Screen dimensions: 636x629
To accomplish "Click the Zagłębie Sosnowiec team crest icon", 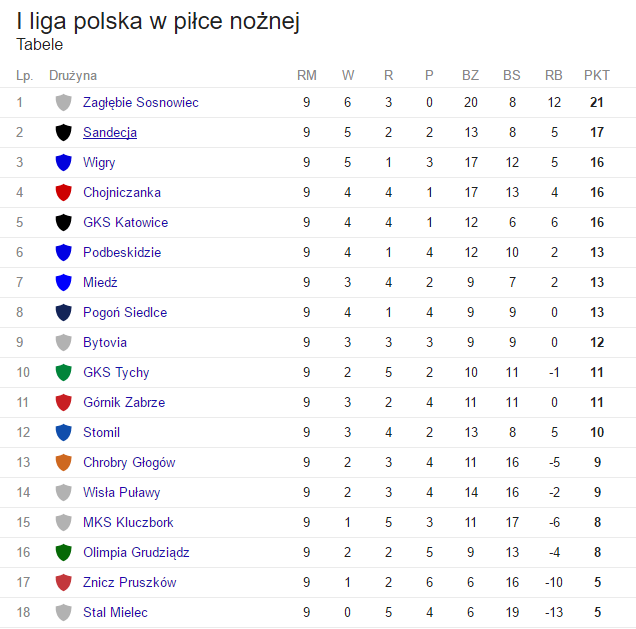I will tap(64, 102).
